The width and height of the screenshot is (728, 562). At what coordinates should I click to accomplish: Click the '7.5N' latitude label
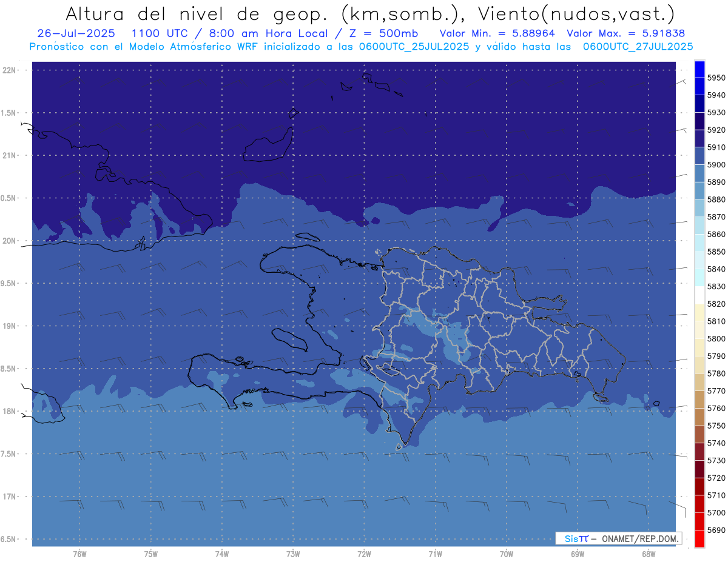pyautogui.click(x=9, y=454)
